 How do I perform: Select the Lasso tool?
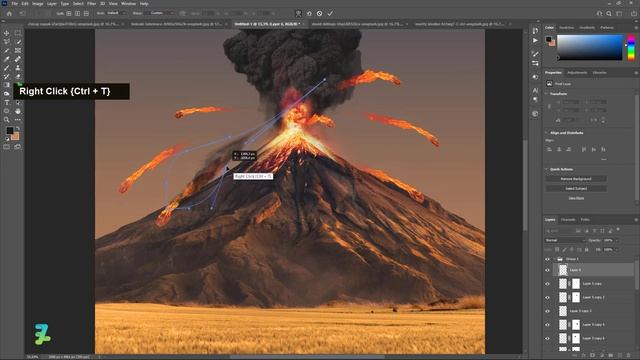(x=7, y=42)
